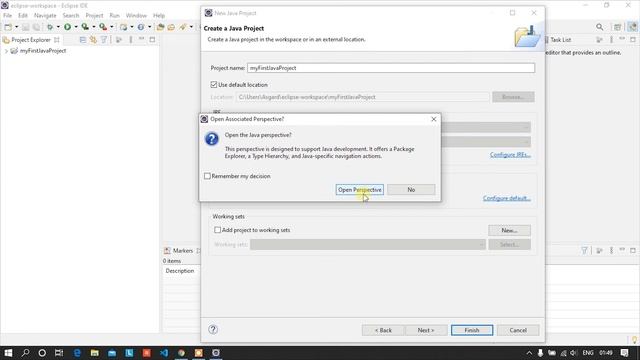Open the Navigate menu
Screen dimensions: 640x360
(45, 16)
